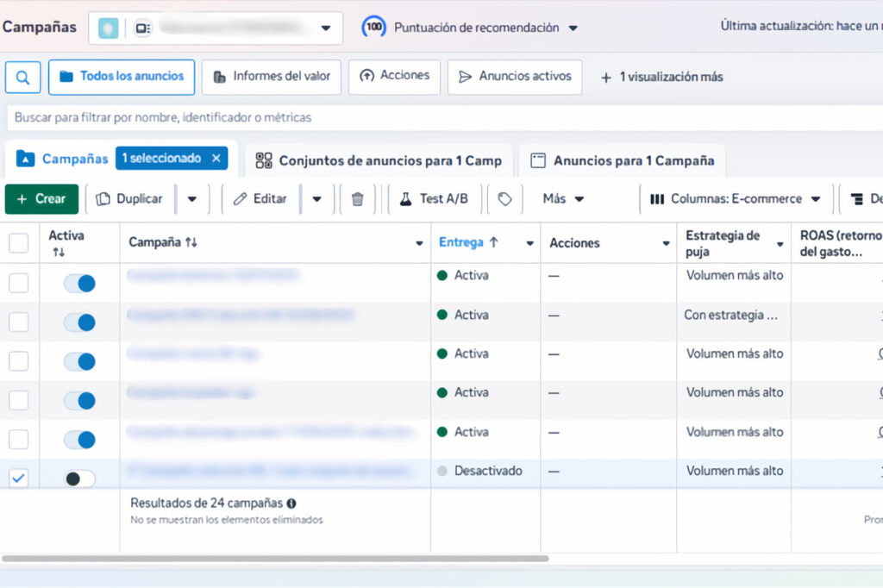Sort campaigns using Entrega column arrow

pyautogui.click(x=493, y=243)
